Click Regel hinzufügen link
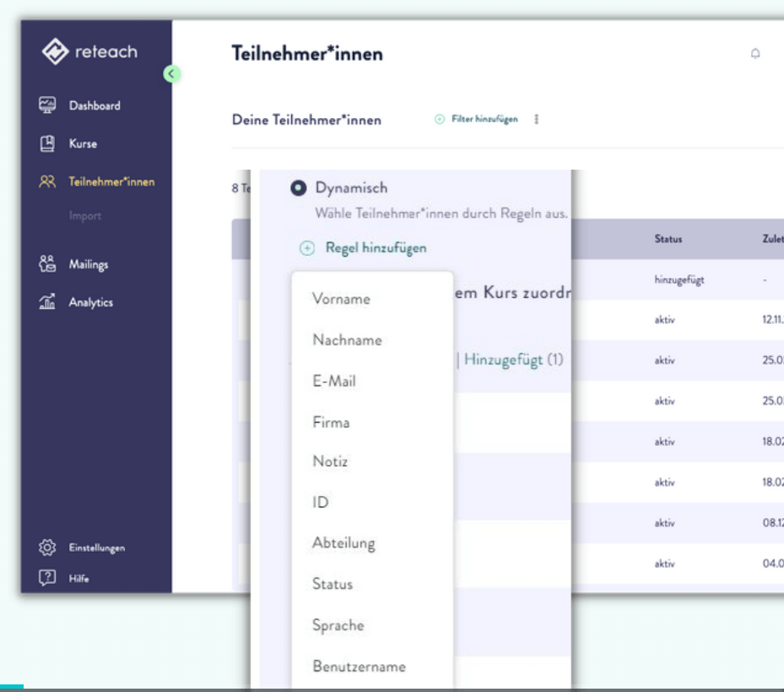784x692 pixels. (x=376, y=248)
